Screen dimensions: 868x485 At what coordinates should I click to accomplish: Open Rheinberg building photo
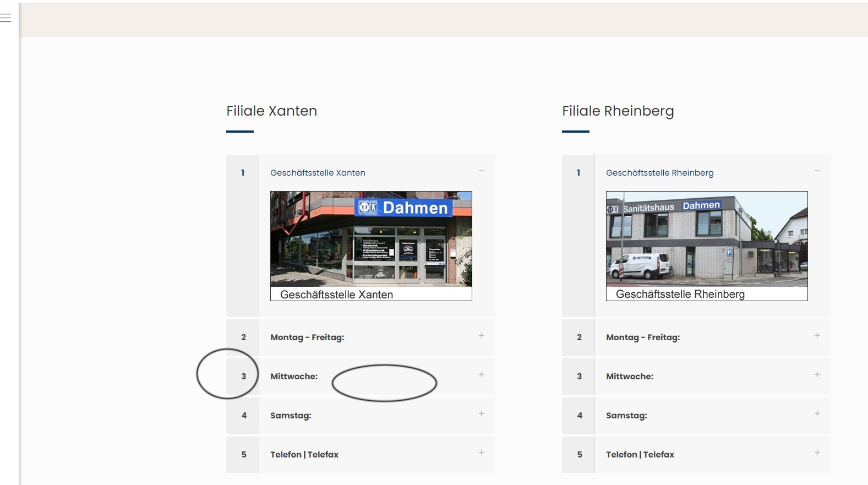pos(707,246)
